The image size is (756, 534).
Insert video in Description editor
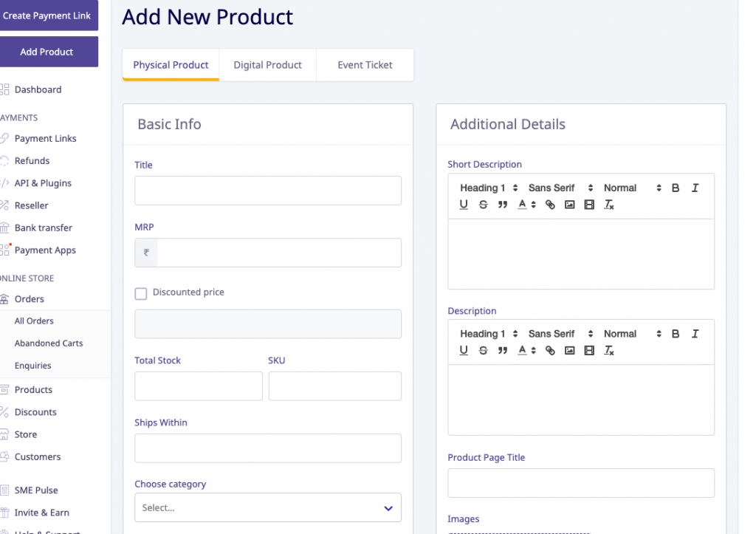pyautogui.click(x=589, y=351)
